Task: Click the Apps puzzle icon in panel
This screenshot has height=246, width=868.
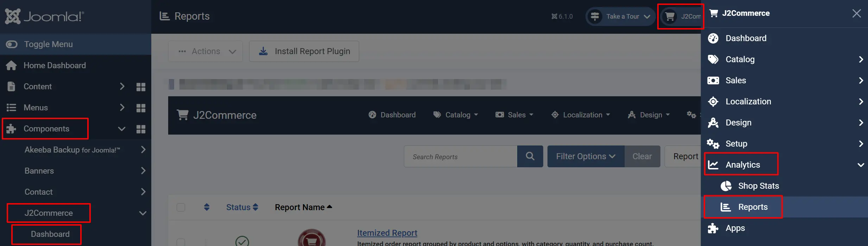Action: [713, 228]
